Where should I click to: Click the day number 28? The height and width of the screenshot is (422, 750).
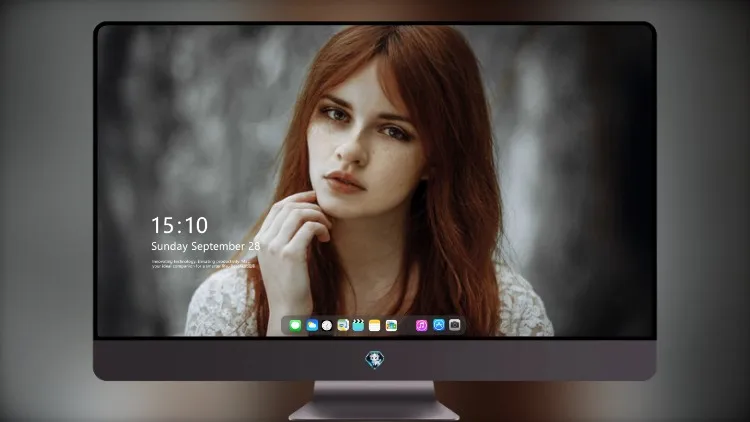pyautogui.click(x=254, y=246)
